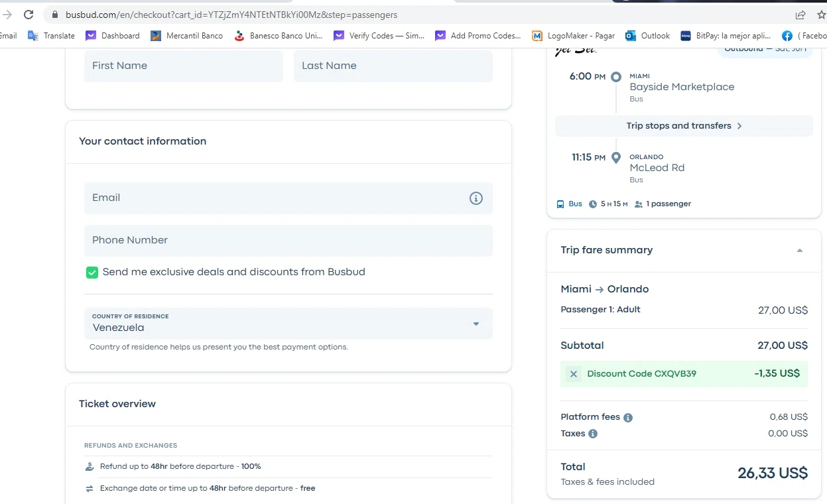Click the Platform fees 0,68 US$ amount
The width and height of the screenshot is (827, 504).
point(789,417)
